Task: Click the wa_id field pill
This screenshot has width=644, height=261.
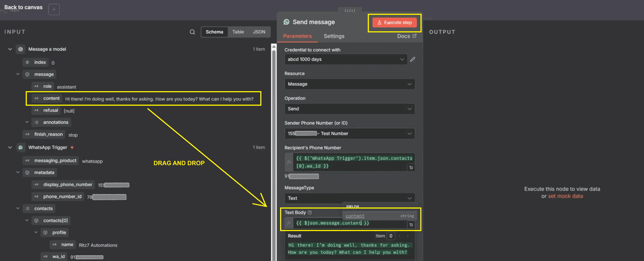Action: point(54,256)
